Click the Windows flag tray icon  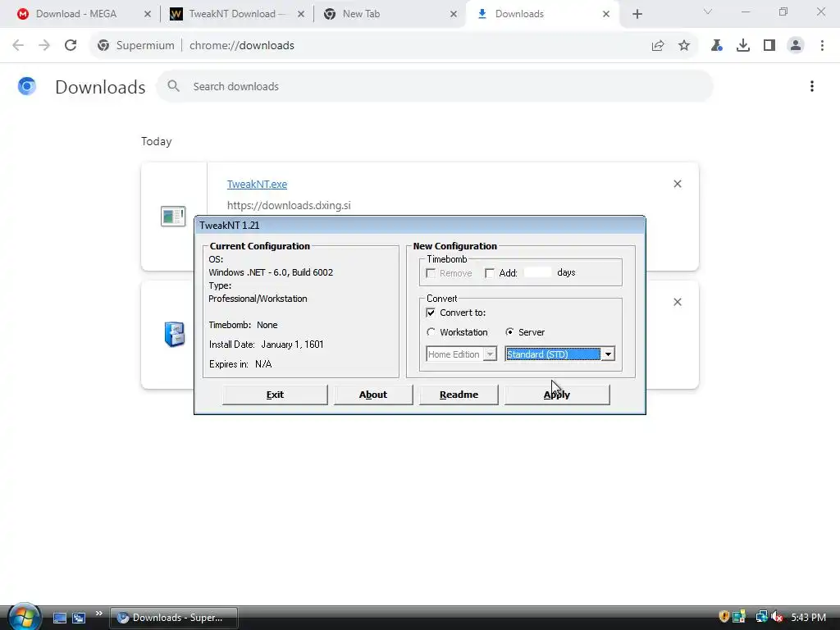coord(739,617)
